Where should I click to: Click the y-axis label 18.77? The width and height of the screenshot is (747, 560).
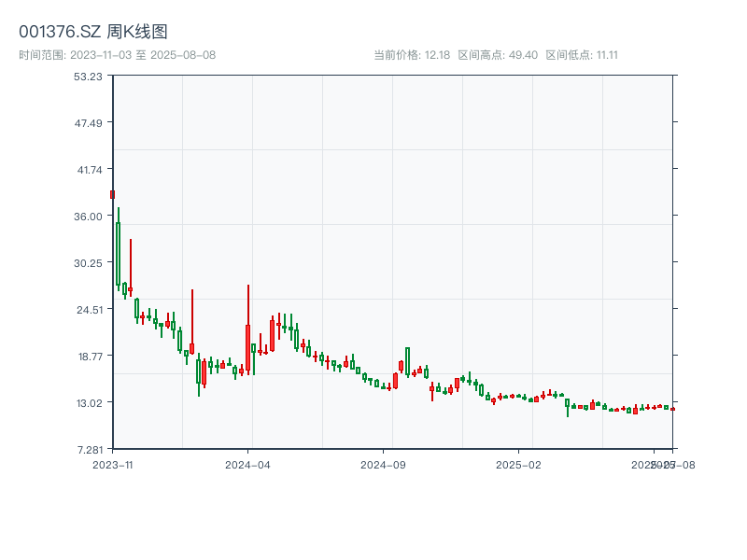(90, 357)
